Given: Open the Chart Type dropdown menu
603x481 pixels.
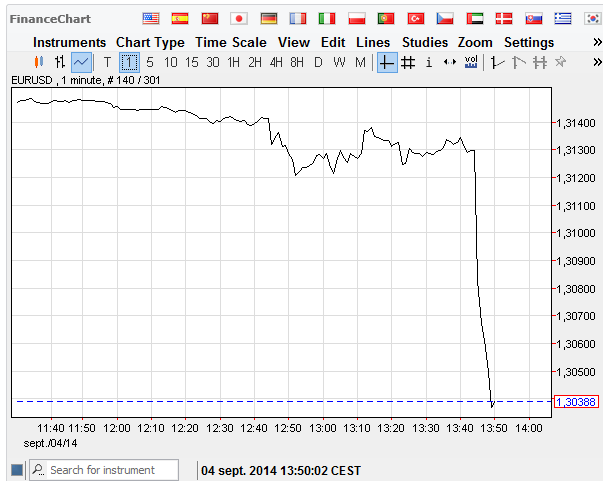Looking at the screenshot, I should point(150,42).
